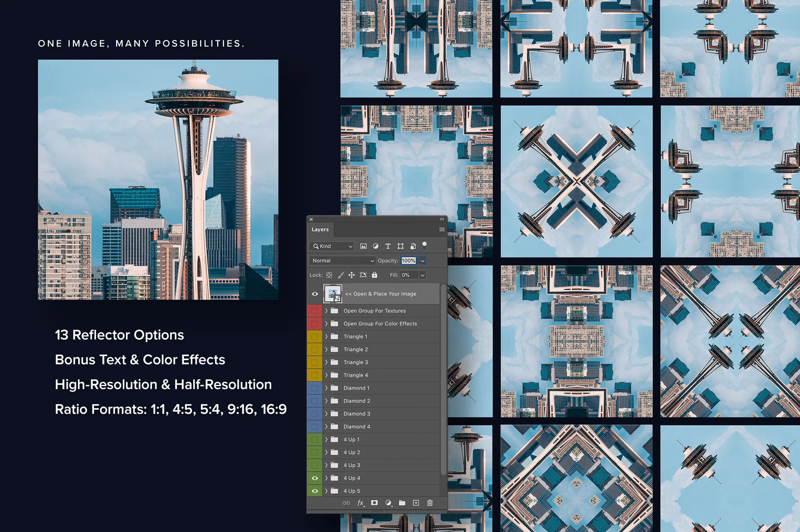
Task: Click the Layers panel tab
Action: [320, 229]
